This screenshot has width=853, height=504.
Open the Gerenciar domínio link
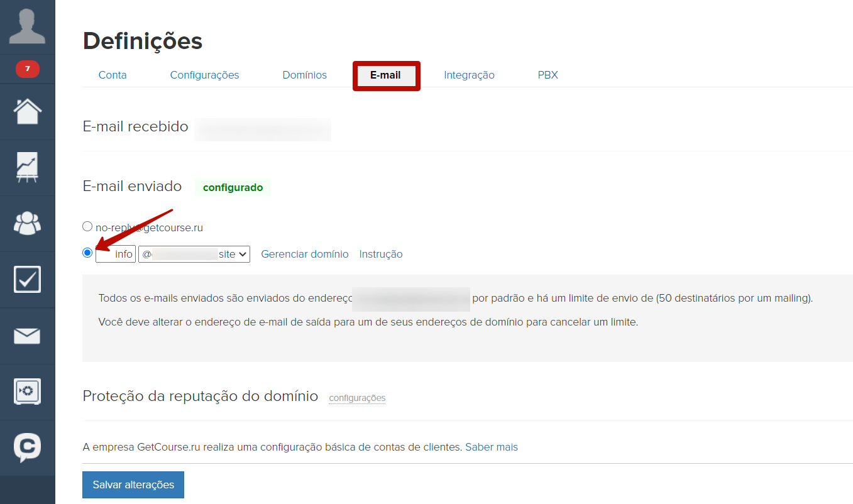click(304, 254)
